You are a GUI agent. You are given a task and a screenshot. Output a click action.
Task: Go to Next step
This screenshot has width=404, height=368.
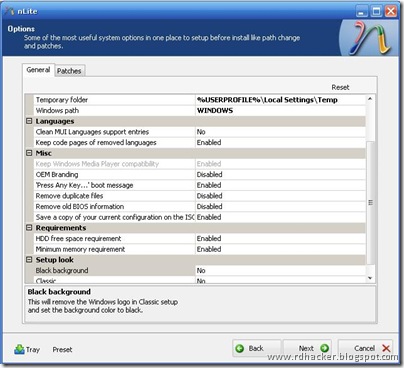(308, 348)
